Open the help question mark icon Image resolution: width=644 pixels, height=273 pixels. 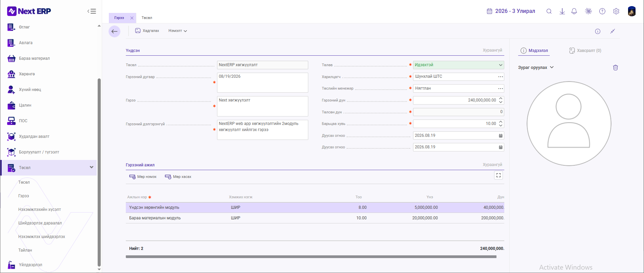click(602, 11)
